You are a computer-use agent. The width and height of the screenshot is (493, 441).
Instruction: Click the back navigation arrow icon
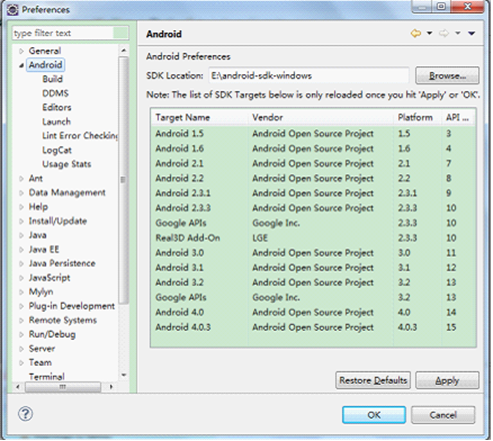click(x=416, y=33)
